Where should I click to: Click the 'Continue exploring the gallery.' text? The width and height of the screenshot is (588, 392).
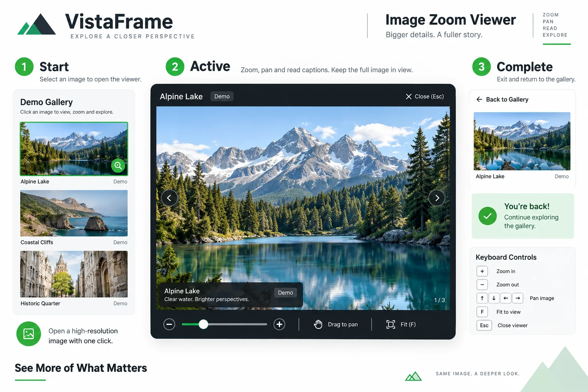[531, 222]
